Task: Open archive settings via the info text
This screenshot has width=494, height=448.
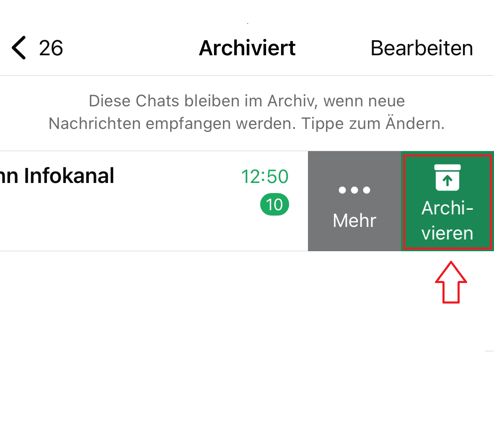Action: pos(247,112)
